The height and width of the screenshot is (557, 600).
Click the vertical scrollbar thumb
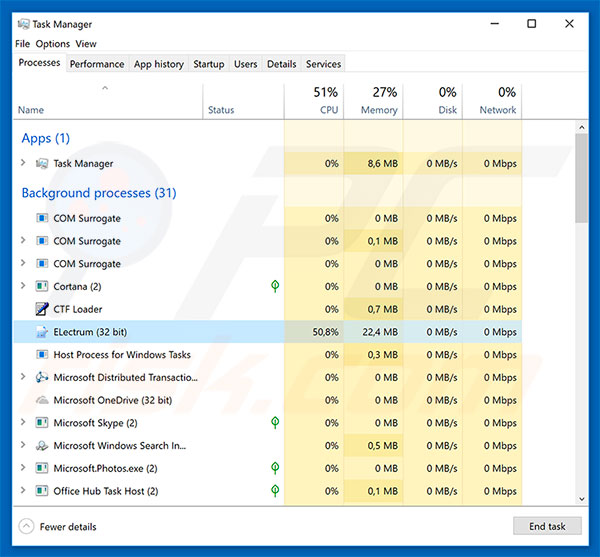pos(582,178)
